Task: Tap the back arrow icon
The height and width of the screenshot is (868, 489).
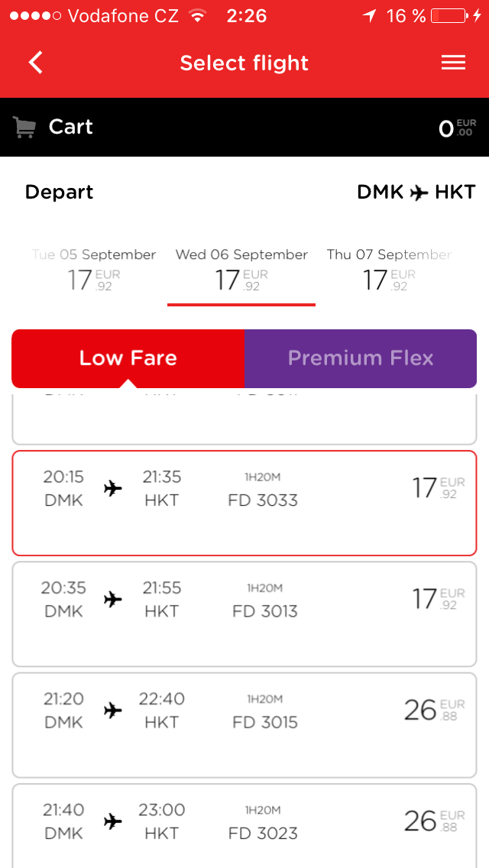Action: pos(35,62)
